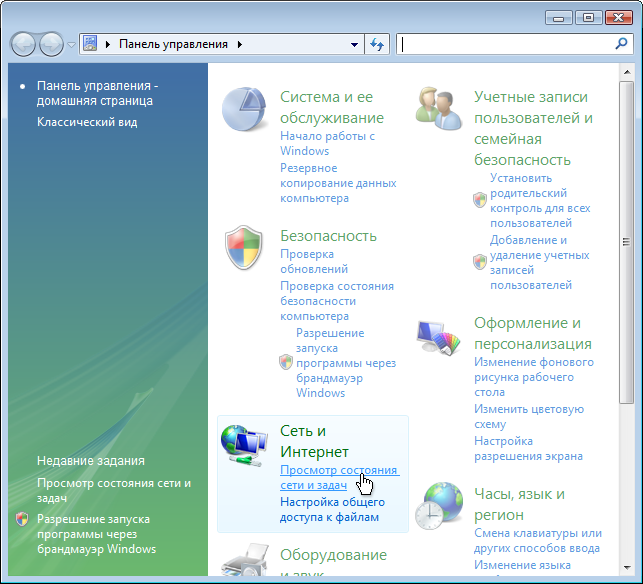643x584 pixels.
Task: Open 'Оформление и персонализация' category
Action: pyautogui.click(x=533, y=333)
